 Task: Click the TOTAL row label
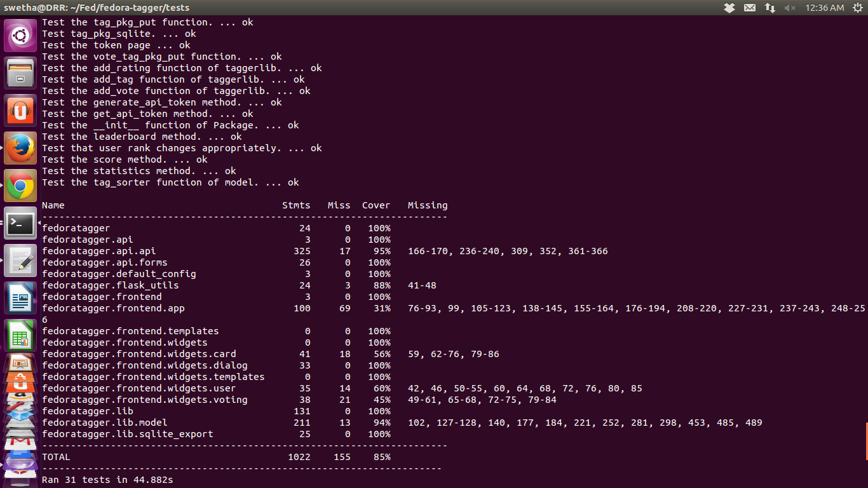(56, 457)
